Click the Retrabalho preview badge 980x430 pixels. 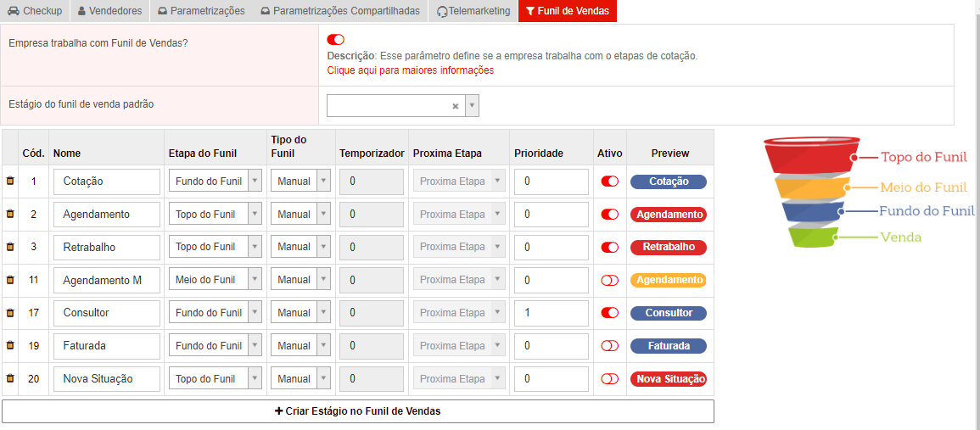[x=668, y=247]
